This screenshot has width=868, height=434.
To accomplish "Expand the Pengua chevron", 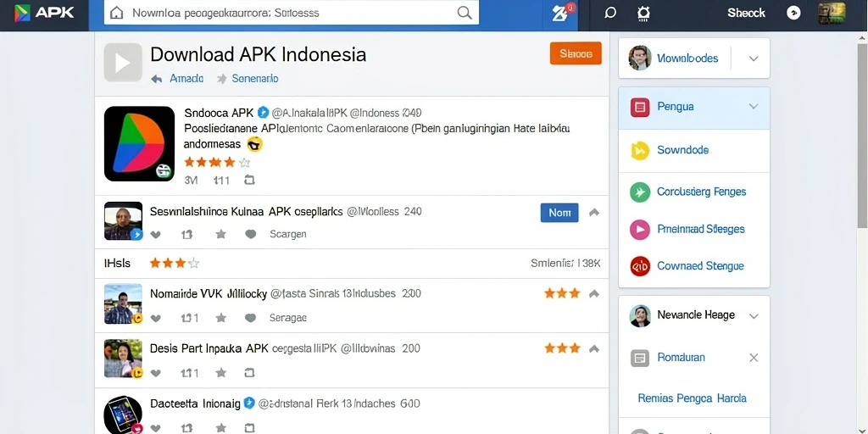I will [753, 106].
